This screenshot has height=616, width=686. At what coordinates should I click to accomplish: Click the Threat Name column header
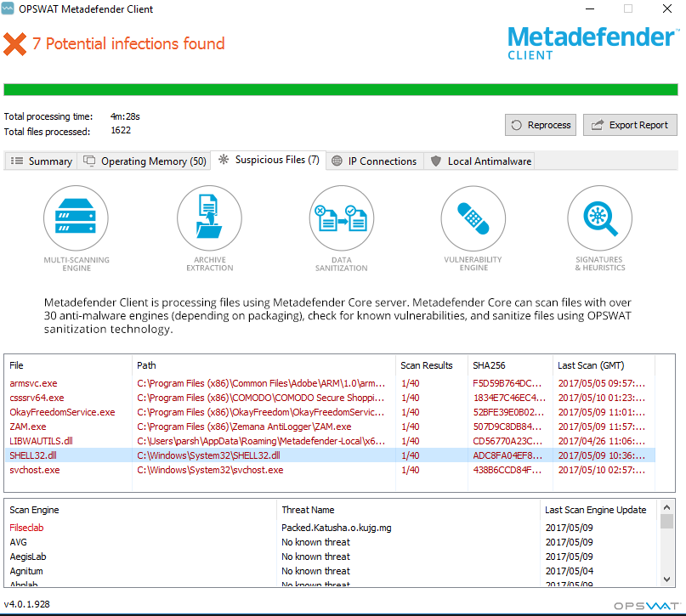[x=408, y=510]
